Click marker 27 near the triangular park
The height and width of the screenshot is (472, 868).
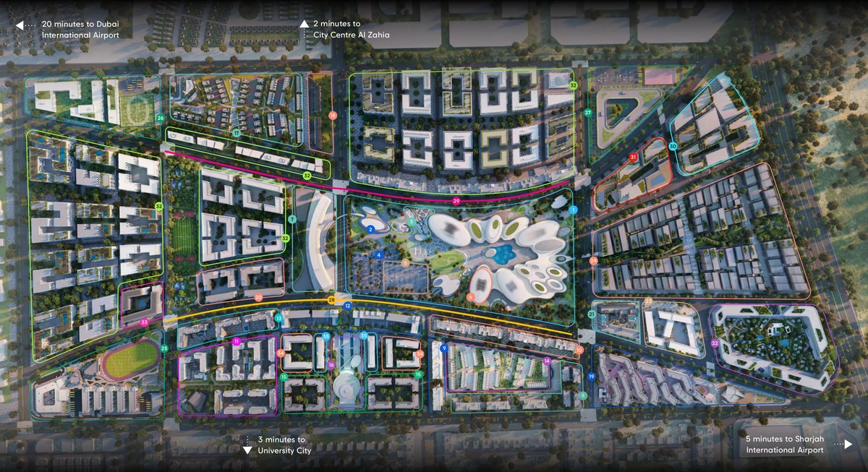pos(587,112)
